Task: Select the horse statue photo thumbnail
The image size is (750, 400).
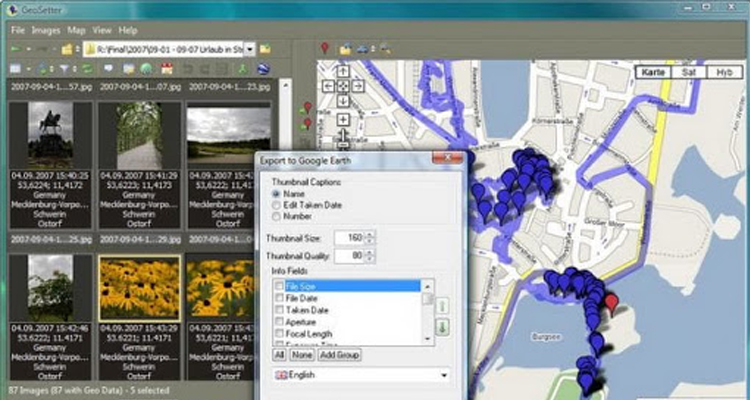Action: pyautogui.click(x=50, y=134)
